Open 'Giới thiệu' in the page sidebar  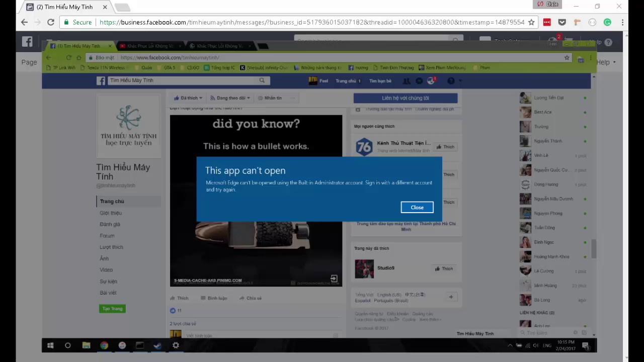(111, 213)
